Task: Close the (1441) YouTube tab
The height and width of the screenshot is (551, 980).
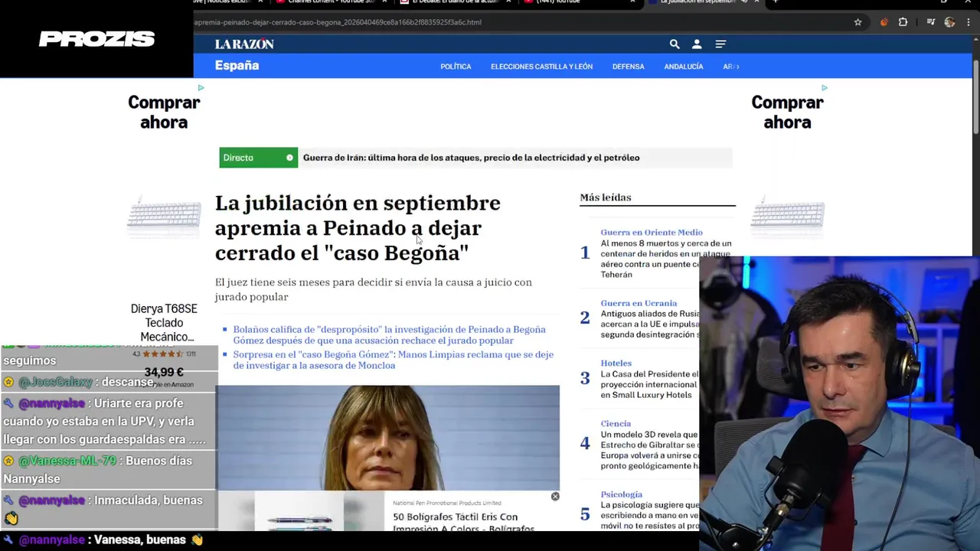Action: click(632, 2)
